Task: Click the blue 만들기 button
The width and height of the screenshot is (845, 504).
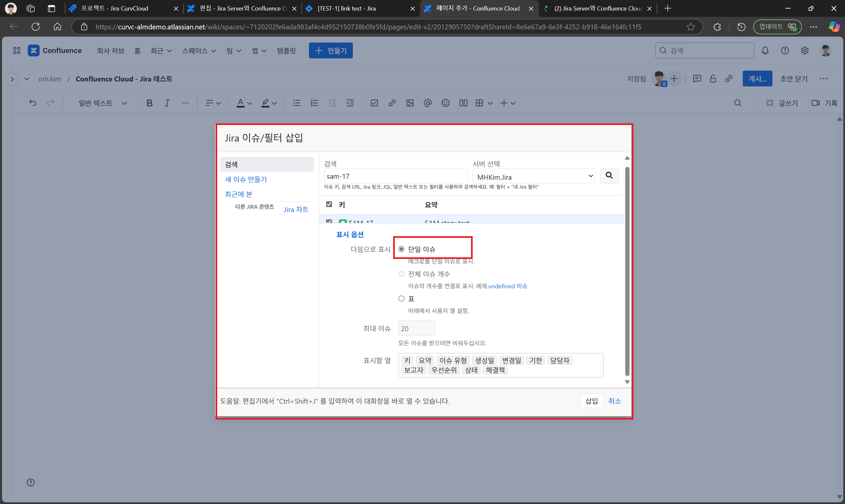Action: [x=331, y=50]
